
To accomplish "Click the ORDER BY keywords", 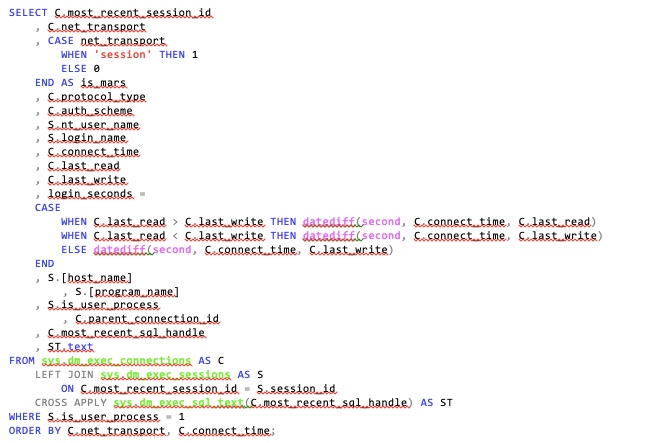I will [x=35, y=431].
